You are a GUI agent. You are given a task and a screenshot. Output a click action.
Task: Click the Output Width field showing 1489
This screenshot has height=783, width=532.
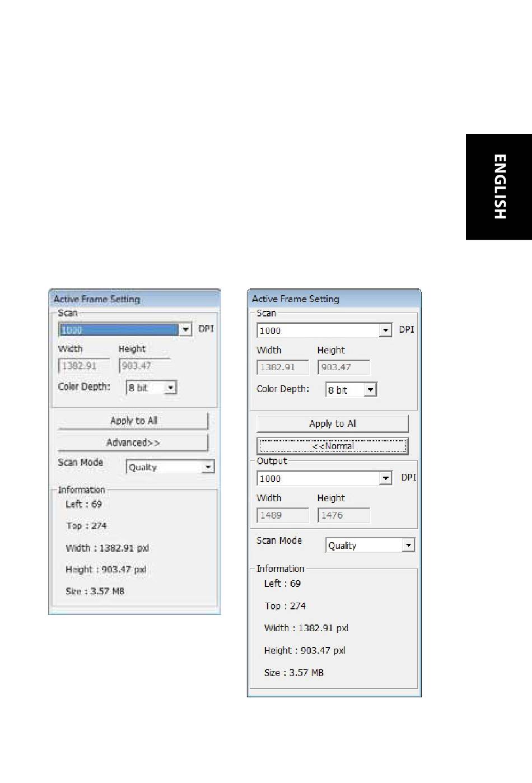283,515
